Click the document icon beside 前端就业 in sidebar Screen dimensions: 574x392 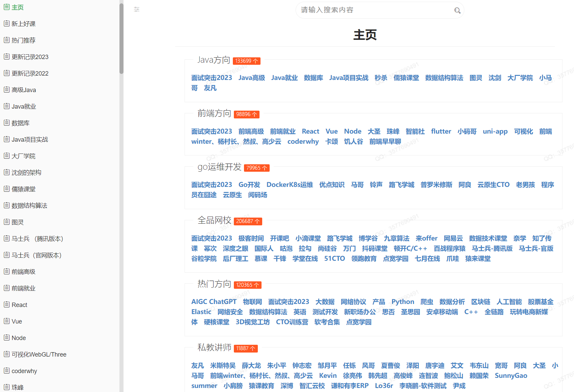6,288
